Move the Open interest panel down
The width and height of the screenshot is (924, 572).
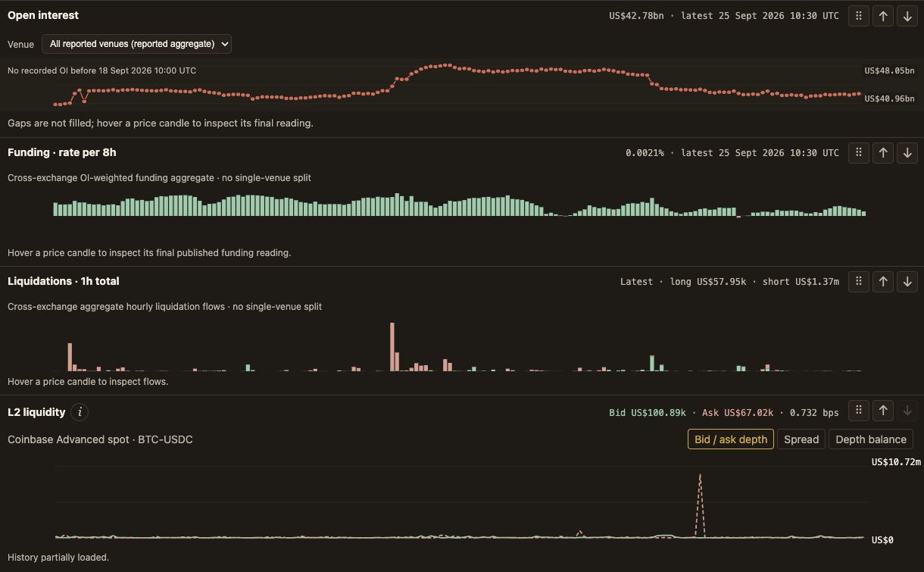[x=907, y=16]
